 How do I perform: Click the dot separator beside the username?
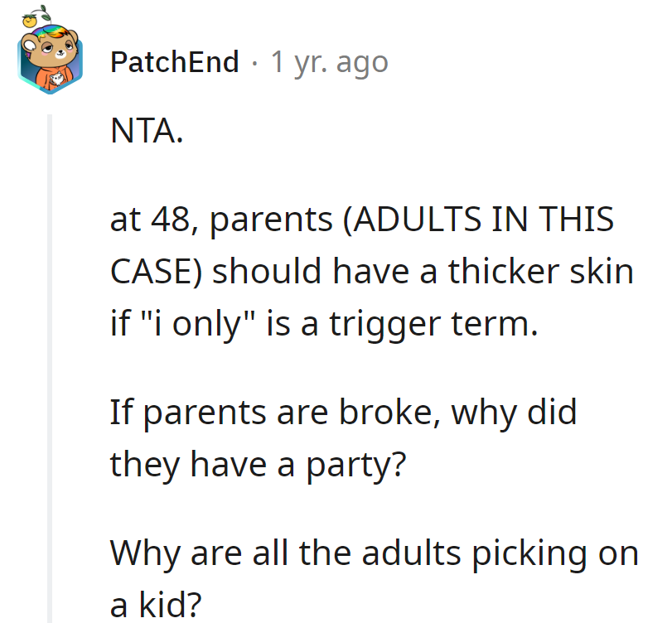[254, 62]
